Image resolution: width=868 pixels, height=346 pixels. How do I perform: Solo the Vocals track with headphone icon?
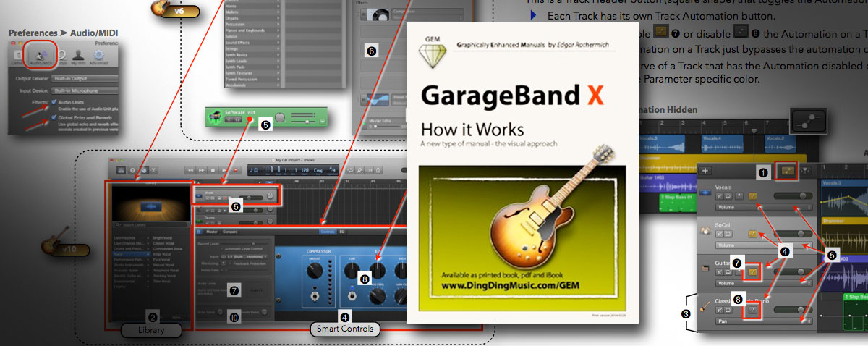point(728,196)
